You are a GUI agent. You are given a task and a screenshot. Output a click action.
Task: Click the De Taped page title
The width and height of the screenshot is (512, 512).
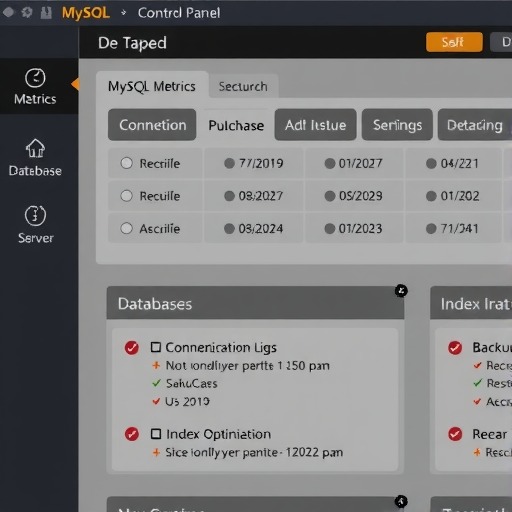[x=132, y=43]
